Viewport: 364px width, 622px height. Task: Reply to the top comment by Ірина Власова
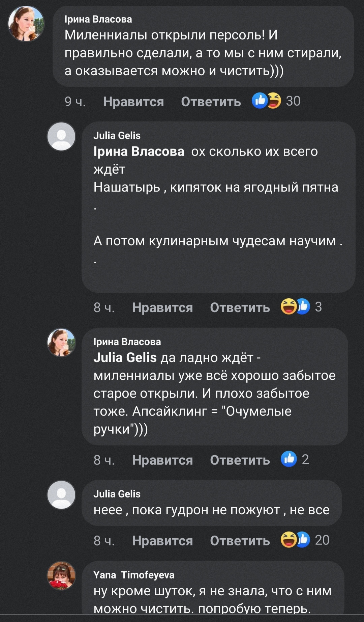pos(211,102)
